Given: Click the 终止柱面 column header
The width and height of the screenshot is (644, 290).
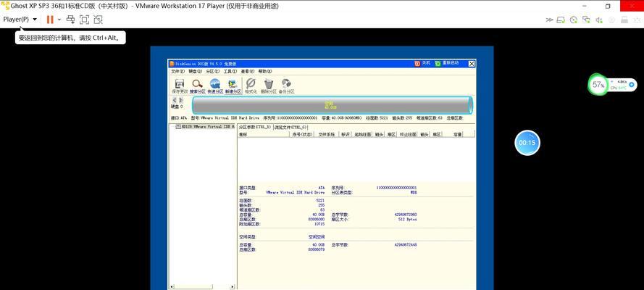Looking at the screenshot, I should (408, 134).
